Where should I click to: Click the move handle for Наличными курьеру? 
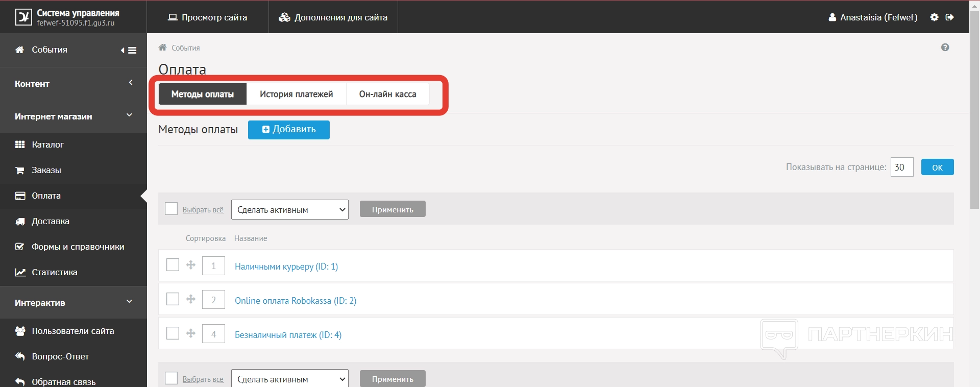(x=191, y=265)
